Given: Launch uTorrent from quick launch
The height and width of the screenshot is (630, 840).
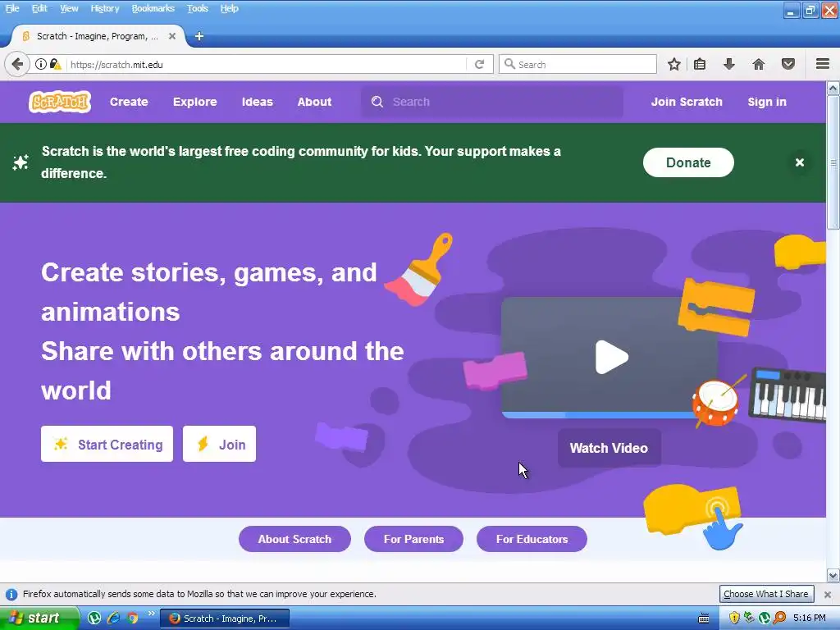Looking at the screenshot, I should coord(94,619).
